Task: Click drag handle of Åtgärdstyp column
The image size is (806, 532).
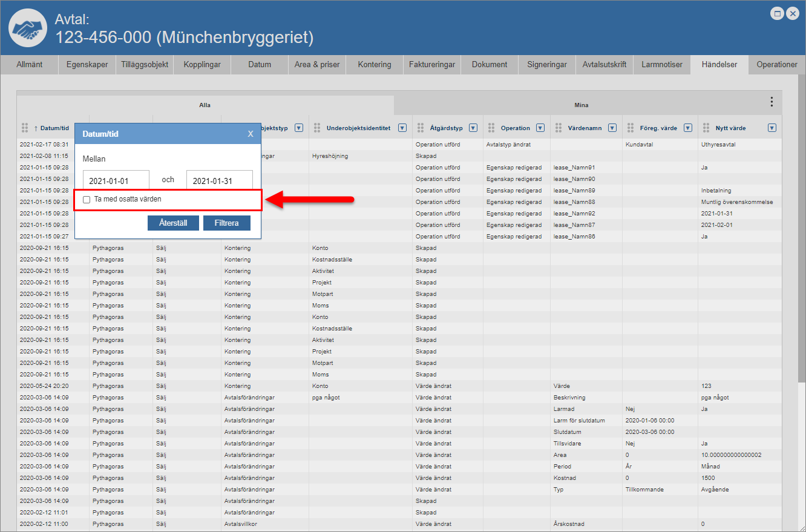Action: click(420, 128)
